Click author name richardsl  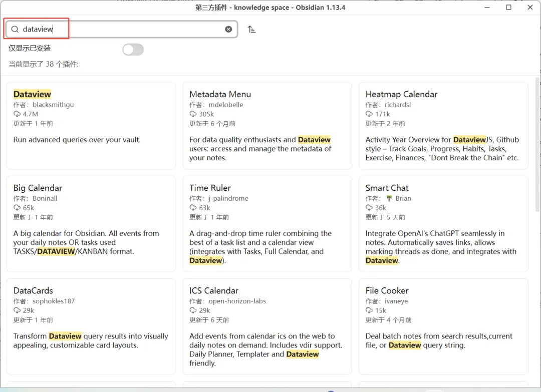pos(398,105)
